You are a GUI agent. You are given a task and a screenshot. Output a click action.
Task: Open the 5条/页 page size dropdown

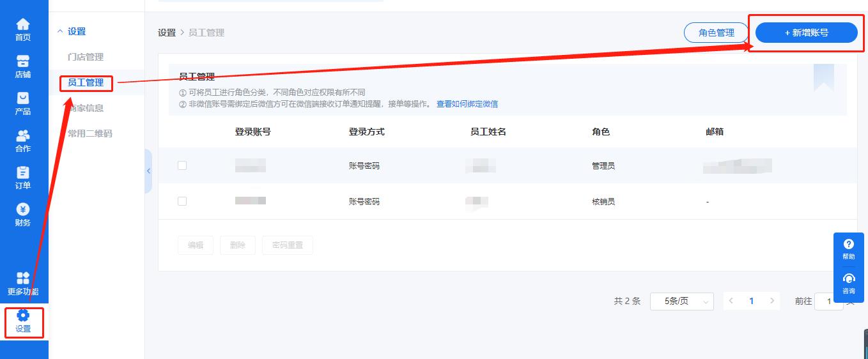point(682,301)
